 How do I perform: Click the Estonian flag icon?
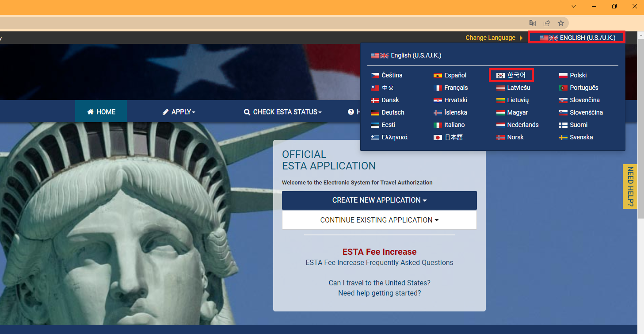coord(375,125)
